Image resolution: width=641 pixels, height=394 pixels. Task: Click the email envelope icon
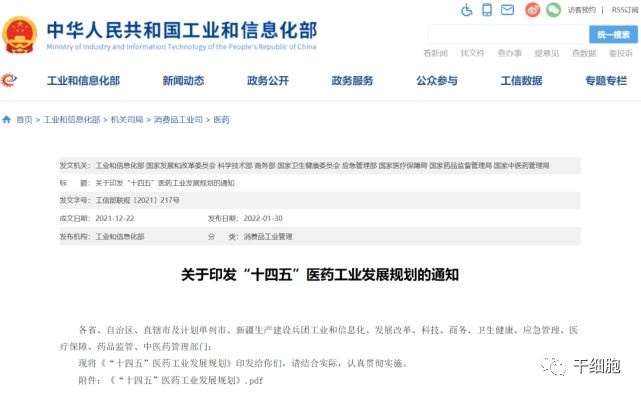(507, 10)
